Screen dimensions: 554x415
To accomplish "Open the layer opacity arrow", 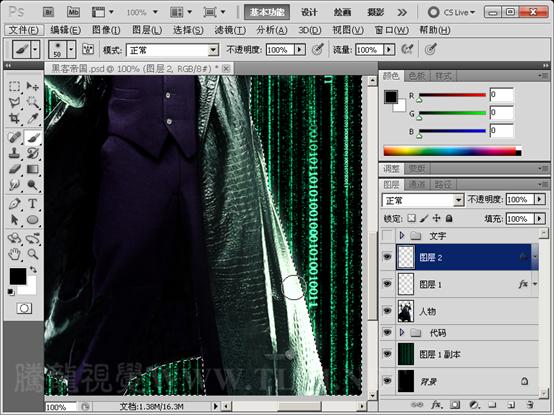I will (x=540, y=200).
